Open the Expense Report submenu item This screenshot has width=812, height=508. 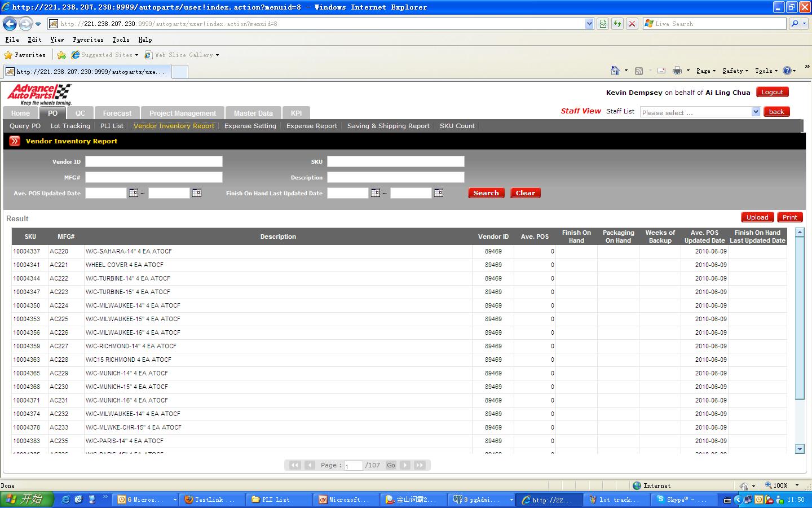click(311, 126)
